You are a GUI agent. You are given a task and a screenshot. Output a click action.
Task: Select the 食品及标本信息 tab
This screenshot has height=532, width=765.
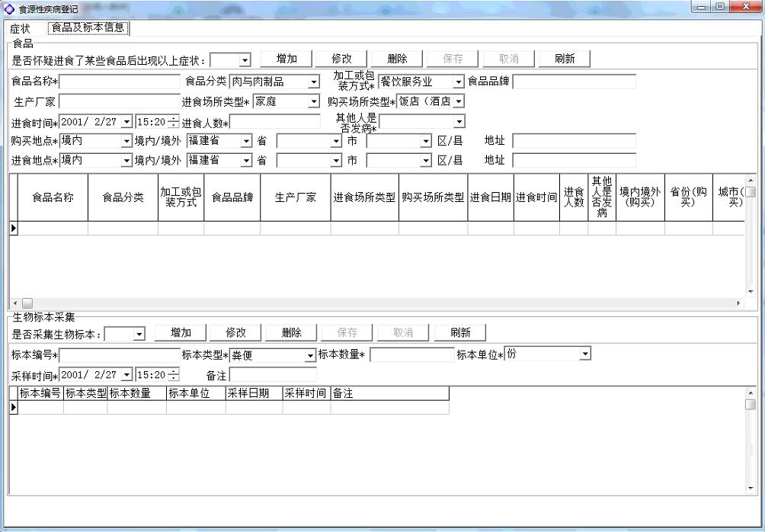click(88, 28)
